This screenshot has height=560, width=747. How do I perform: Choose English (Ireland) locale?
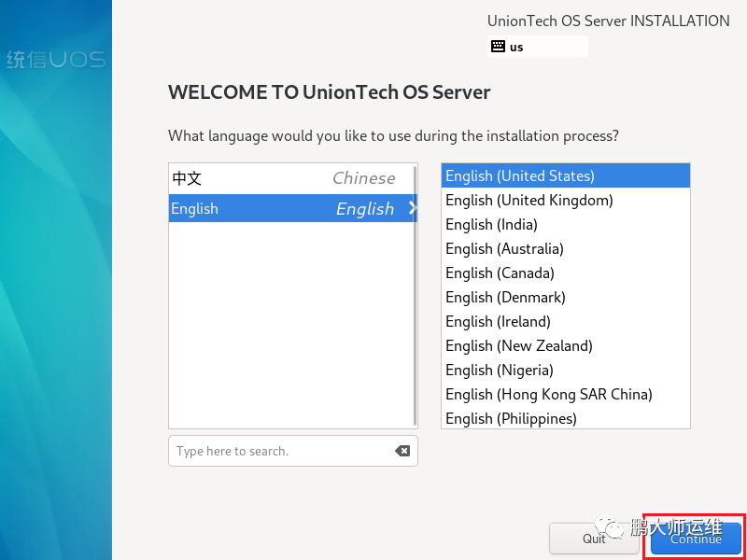tap(566, 321)
